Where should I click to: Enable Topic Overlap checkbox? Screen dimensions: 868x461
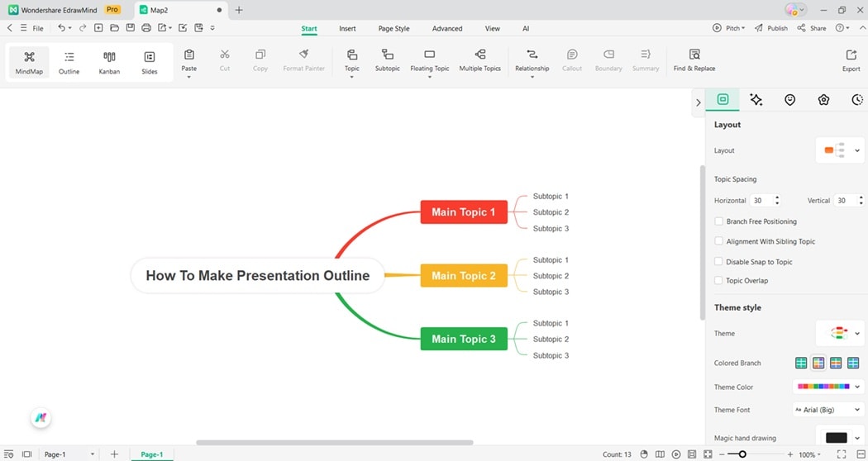click(x=718, y=281)
